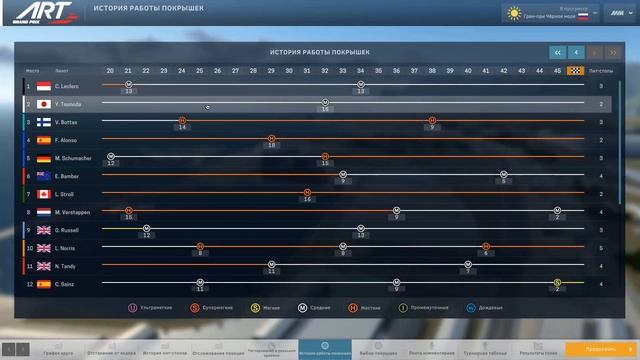Select Sainz's medium tyre marker at lap 36
The width and height of the screenshot is (640, 360).
pos(396,282)
